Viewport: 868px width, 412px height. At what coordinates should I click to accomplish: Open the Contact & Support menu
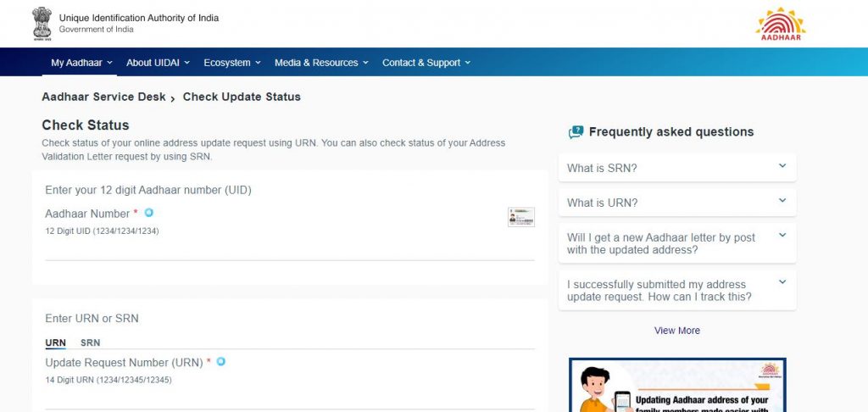pos(426,63)
